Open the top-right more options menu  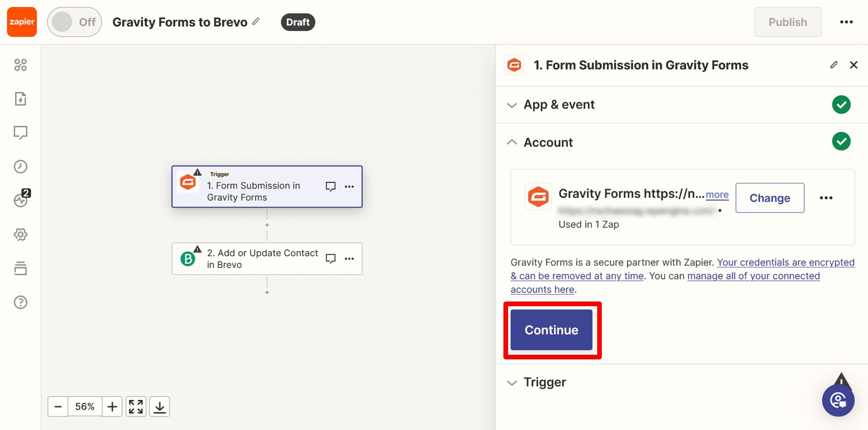[846, 22]
